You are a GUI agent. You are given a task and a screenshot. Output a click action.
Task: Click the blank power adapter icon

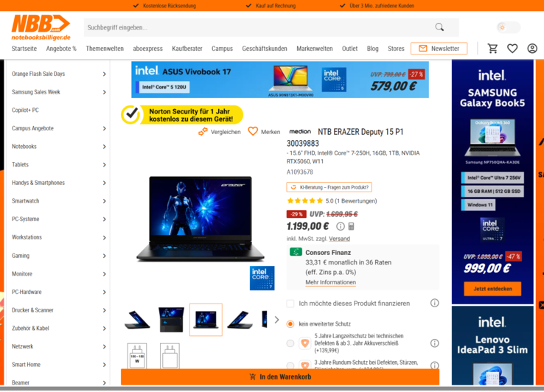coord(170,356)
